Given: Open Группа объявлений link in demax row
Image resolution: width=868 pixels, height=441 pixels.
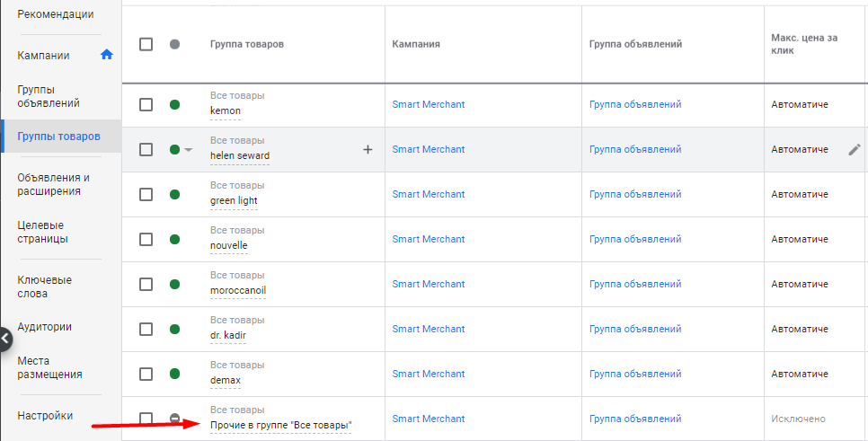Looking at the screenshot, I should coord(634,374).
